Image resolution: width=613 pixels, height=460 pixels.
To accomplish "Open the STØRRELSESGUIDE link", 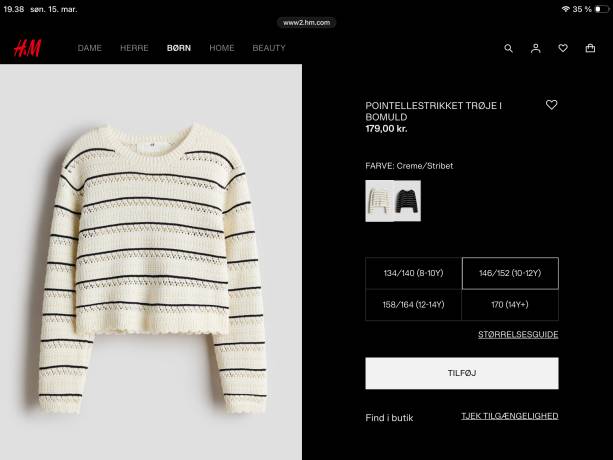I will point(518,335).
